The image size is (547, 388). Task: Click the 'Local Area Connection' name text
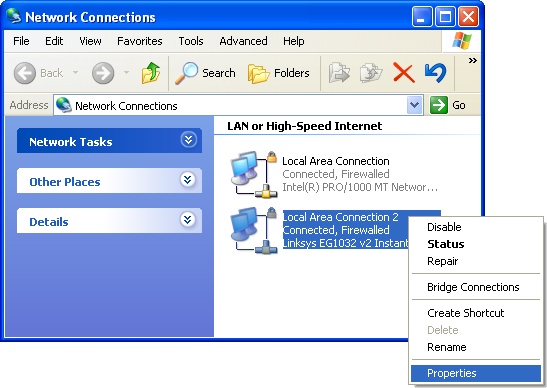336,161
